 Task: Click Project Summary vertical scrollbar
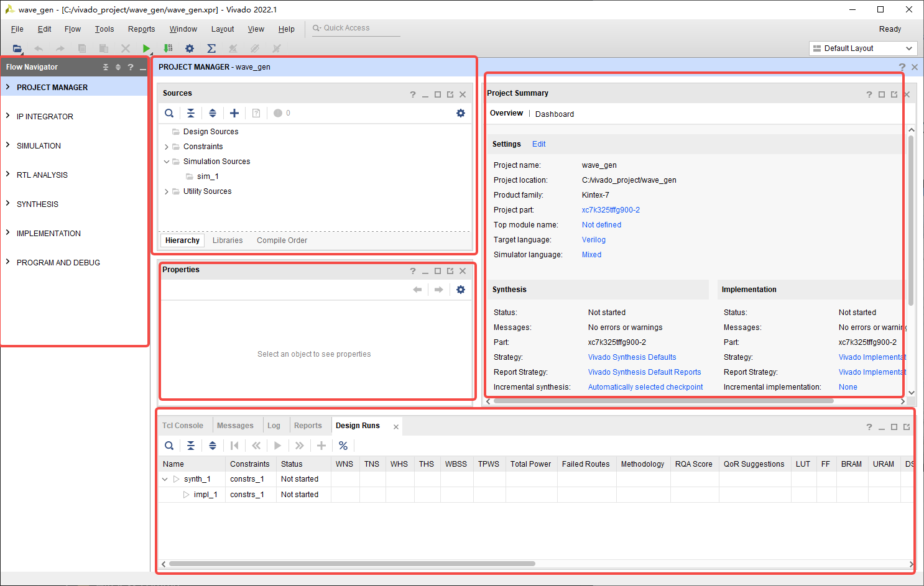coord(911,221)
